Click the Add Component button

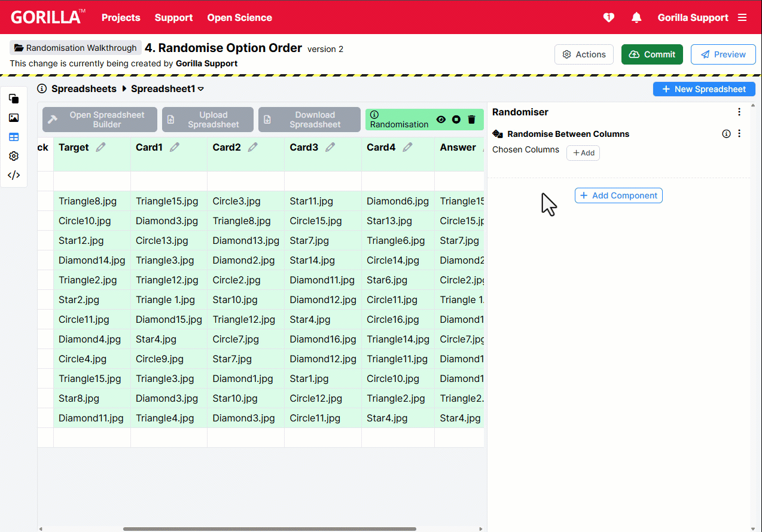point(618,195)
